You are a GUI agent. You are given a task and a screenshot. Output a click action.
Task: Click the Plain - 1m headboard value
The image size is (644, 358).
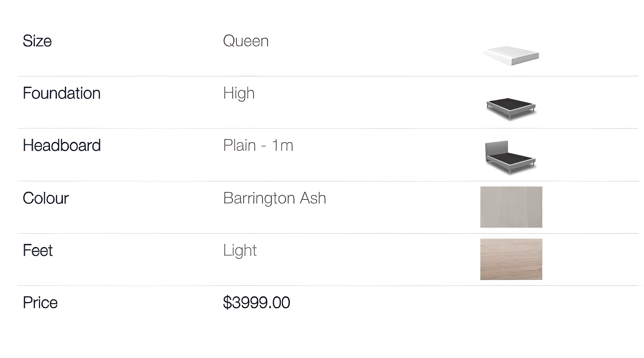258,145
